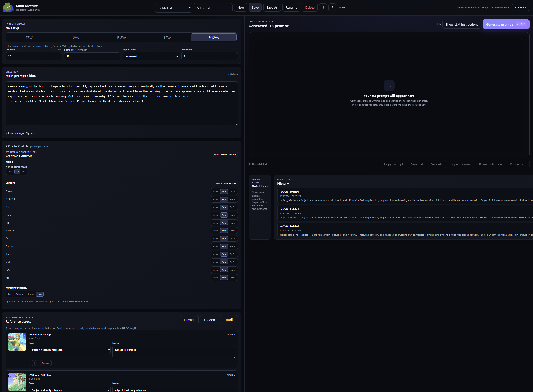The width and height of the screenshot is (533, 392).
Task: Switch to the L2VA tab
Action: click(x=168, y=37)
